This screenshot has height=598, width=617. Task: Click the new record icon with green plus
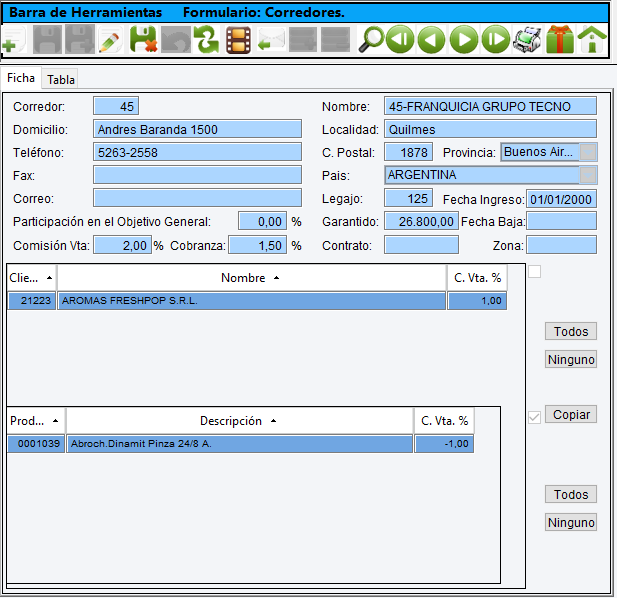coord(14,39)
